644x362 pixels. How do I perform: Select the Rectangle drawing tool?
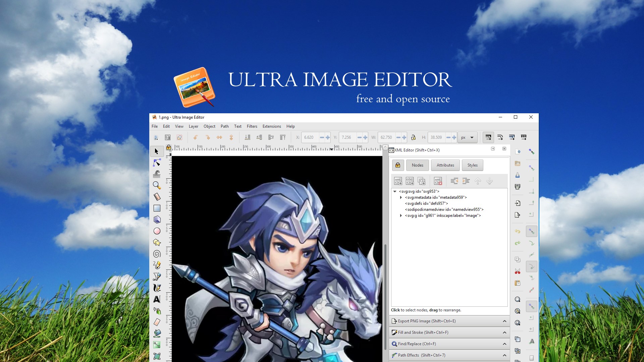(157, 208)
